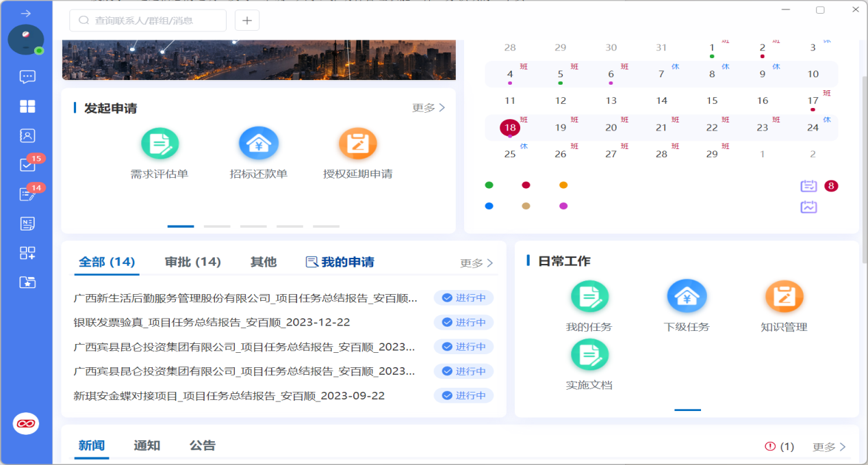Screen dimensions: 868x465
Task: Click the plus button beside search box
Action: (x=247, y=21)
